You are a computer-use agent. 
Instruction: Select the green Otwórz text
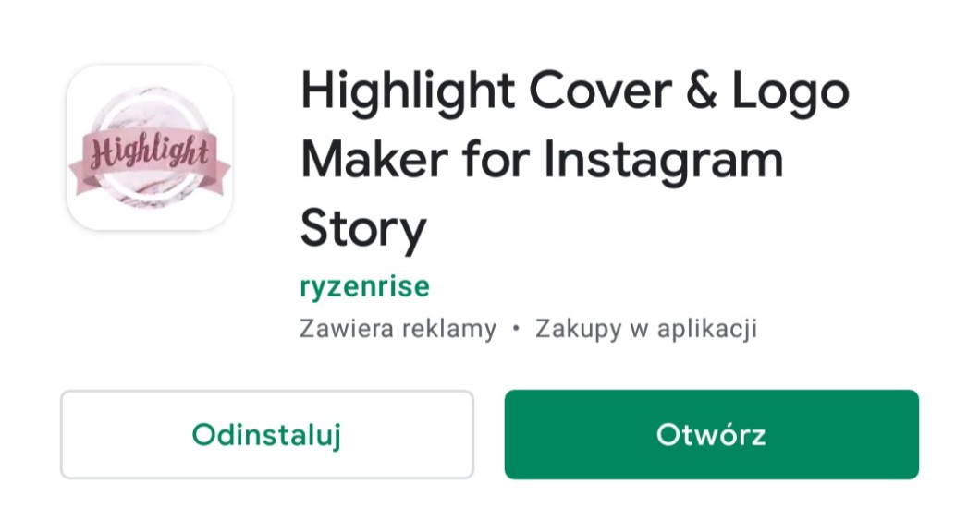tap(711, 435)
